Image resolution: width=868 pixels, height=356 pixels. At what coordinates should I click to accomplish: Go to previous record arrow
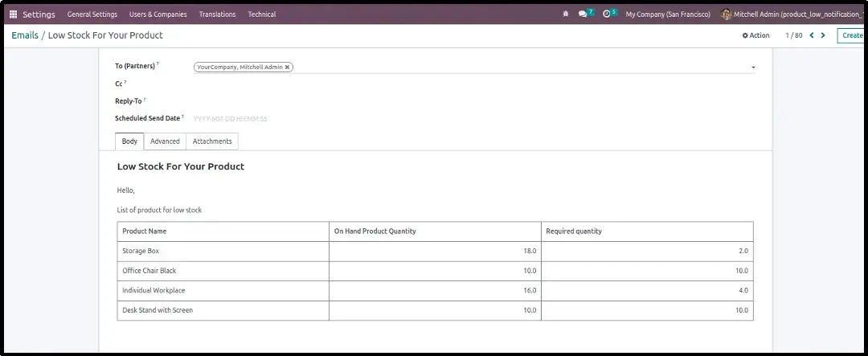click(x=812, y=35)
